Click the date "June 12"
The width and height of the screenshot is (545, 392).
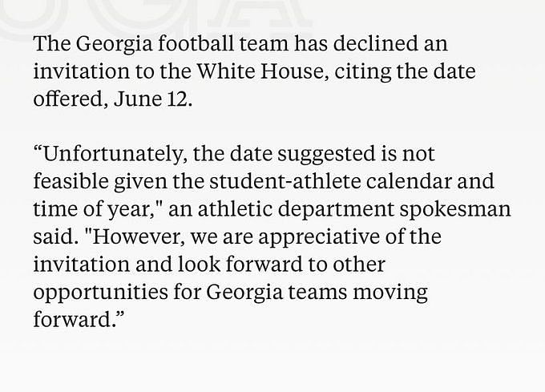pyautogui.click(x=151, y=99)
